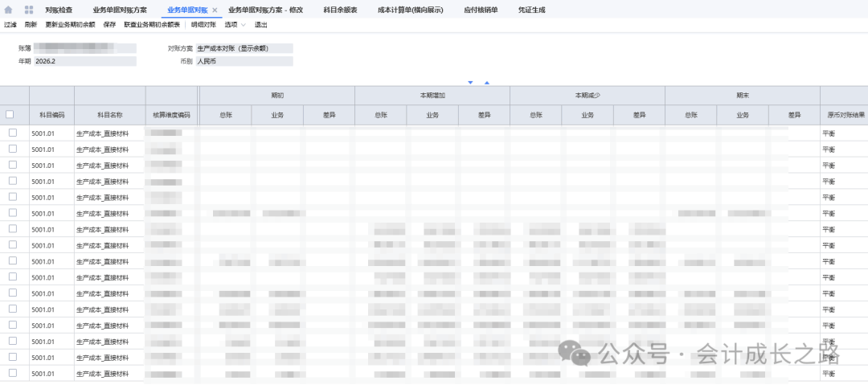The height and width of the screenshot is (389, 868).
Task: Click the 刷新 toolbar button
Action: click(x=31, y=25)
